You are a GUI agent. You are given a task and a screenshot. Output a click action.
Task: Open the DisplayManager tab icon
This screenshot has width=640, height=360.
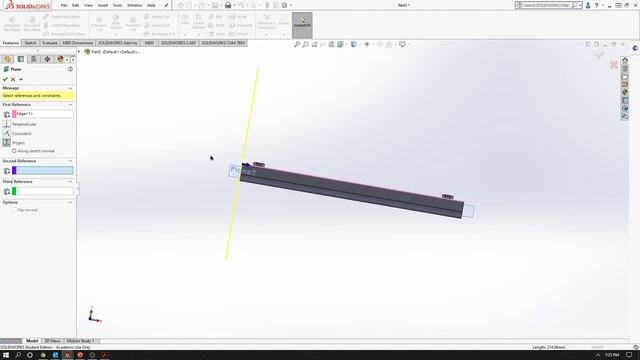pyautogui.click(x=60, y=59)
